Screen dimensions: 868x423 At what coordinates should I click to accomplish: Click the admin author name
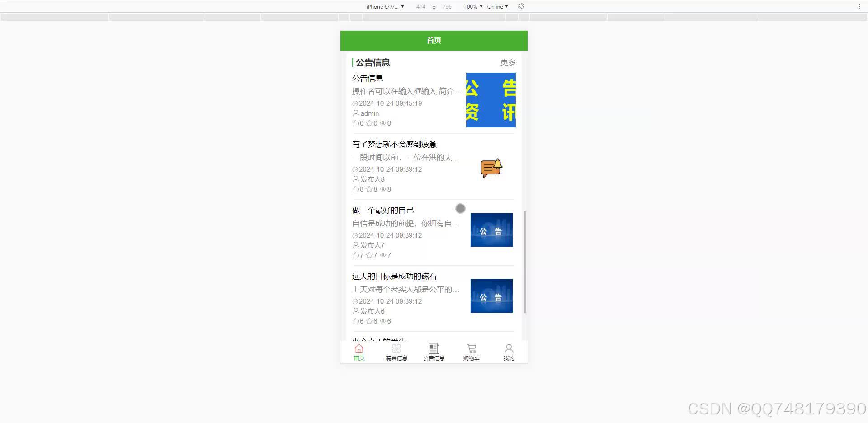coord(370,113)
